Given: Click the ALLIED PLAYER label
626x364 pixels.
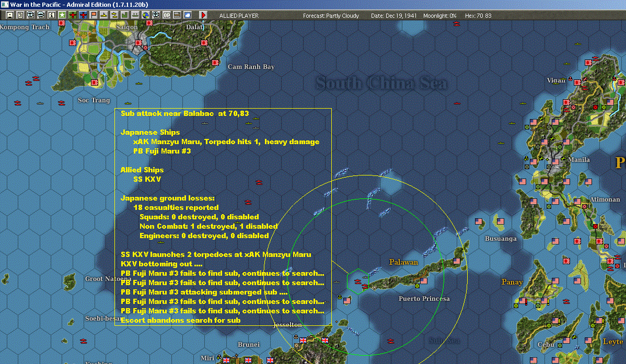Looking at the screenshot, I should [239, 16].
